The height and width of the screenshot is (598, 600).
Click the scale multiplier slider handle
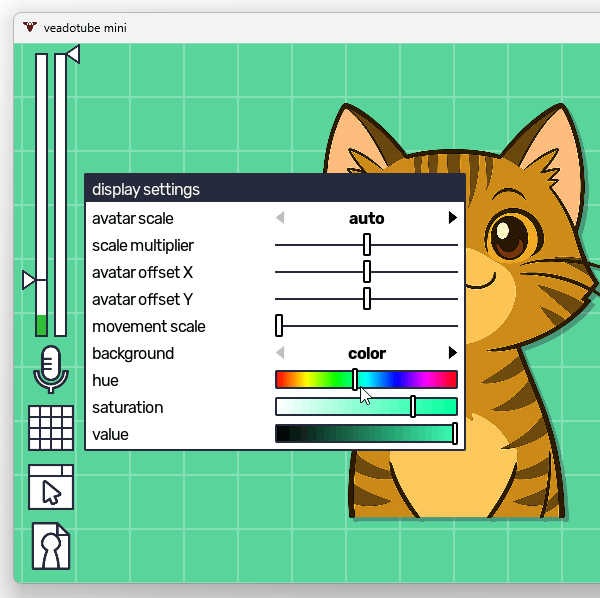pyautogui.click(x=367, y=245)
